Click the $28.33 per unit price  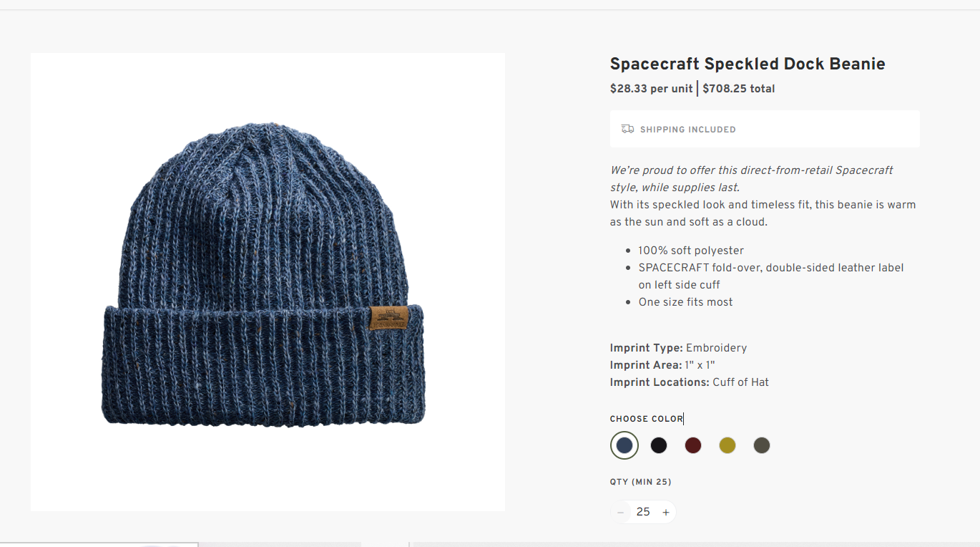coord(651,89)
